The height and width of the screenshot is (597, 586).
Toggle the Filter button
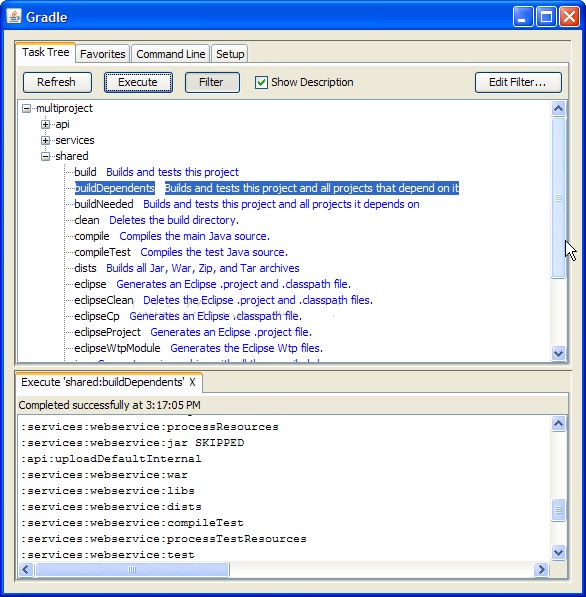coord(212,82)
